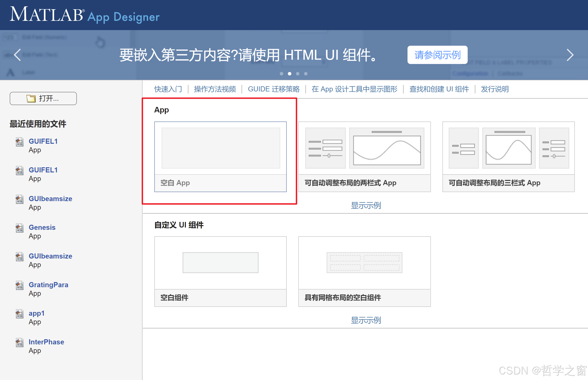The width and height of the screenshot is (588, 380).
Task: Select the first carousel indicator dot
Action: 282,74
